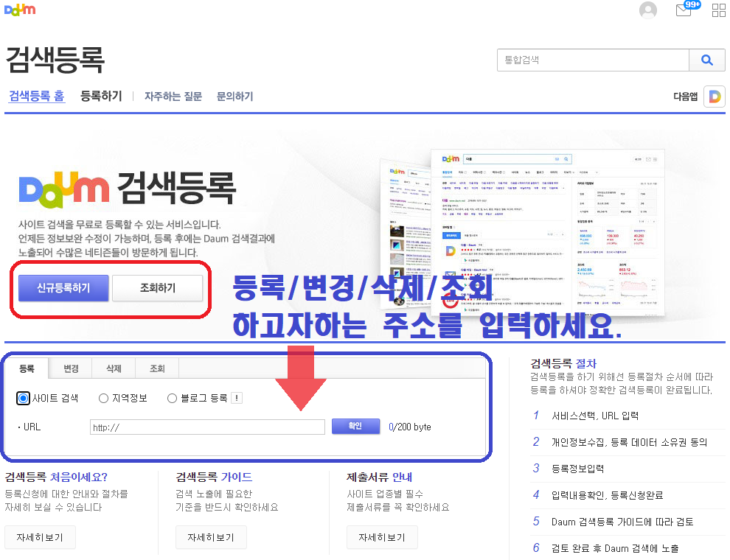Switch to the 등록 tab
The image size is (730, 560).
point(27,368)
